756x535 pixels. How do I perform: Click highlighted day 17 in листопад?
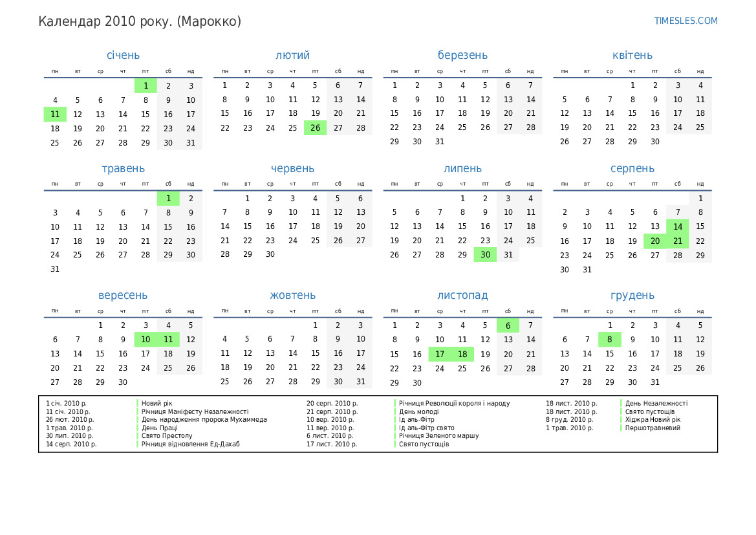point(440,354)
